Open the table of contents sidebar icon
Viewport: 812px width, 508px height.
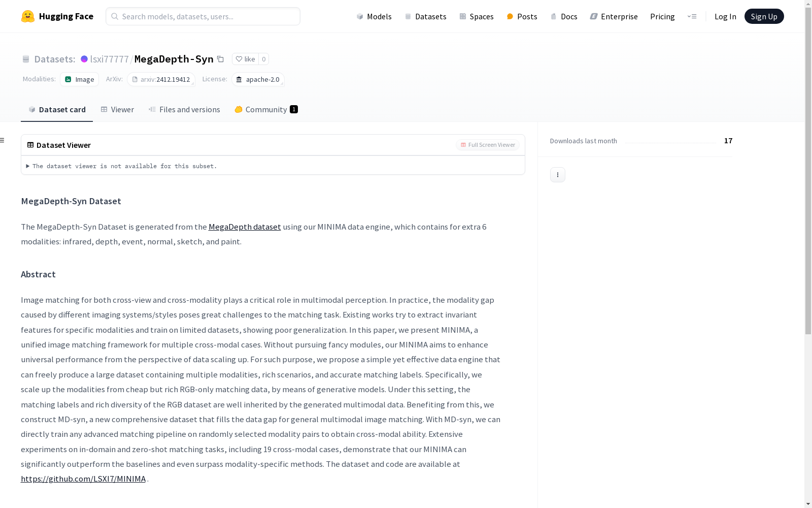pyautogui.click(x=3, y=140)
